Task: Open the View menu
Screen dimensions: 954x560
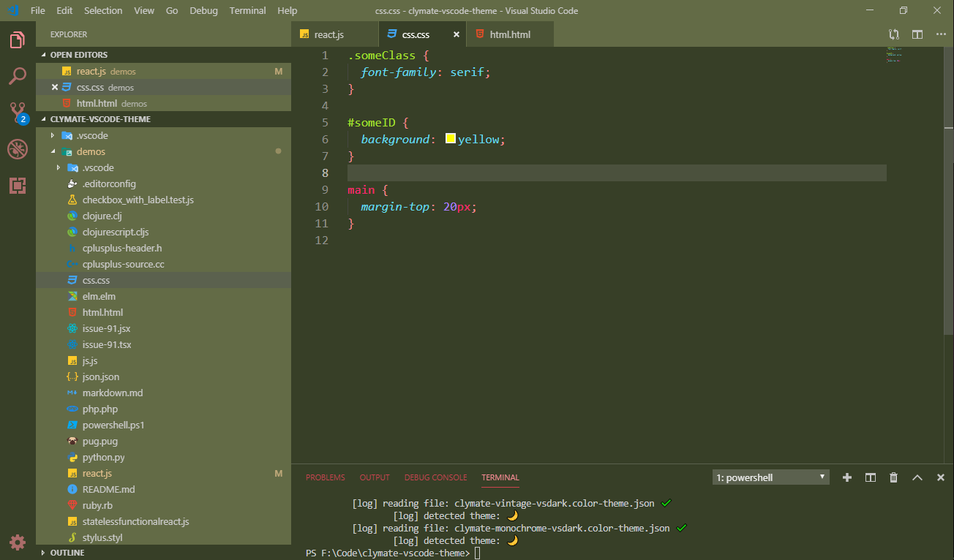Action: [144, 10]
